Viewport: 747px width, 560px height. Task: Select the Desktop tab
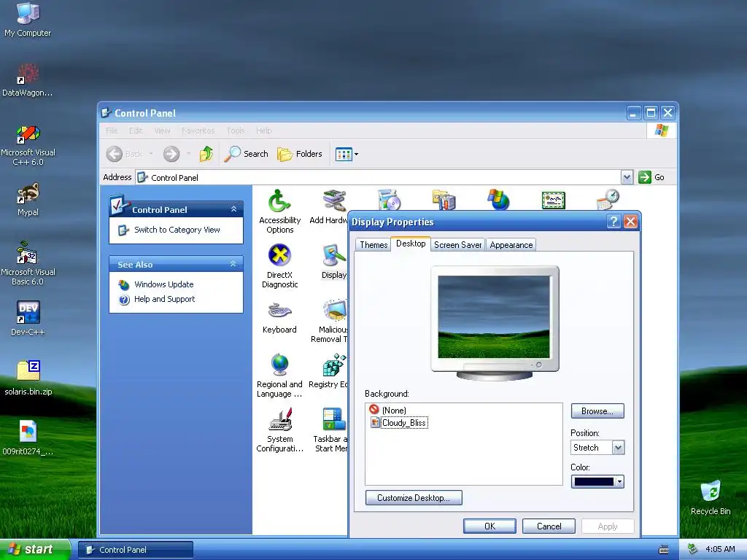click(x=411, y=244)
